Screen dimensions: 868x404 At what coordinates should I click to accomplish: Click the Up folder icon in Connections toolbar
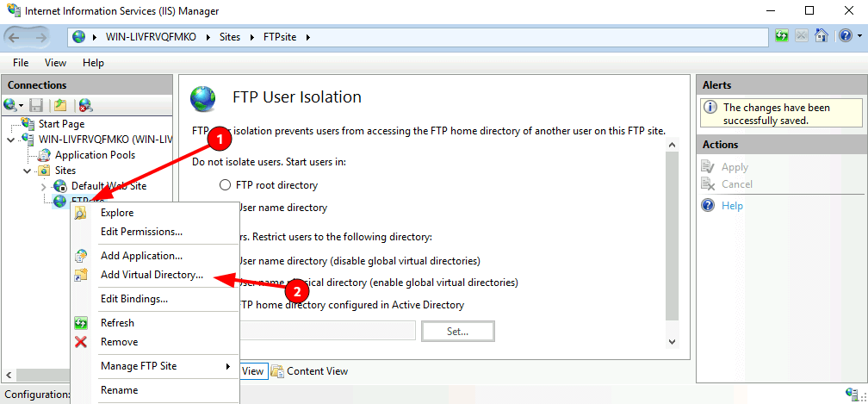(x=59, y=104)
